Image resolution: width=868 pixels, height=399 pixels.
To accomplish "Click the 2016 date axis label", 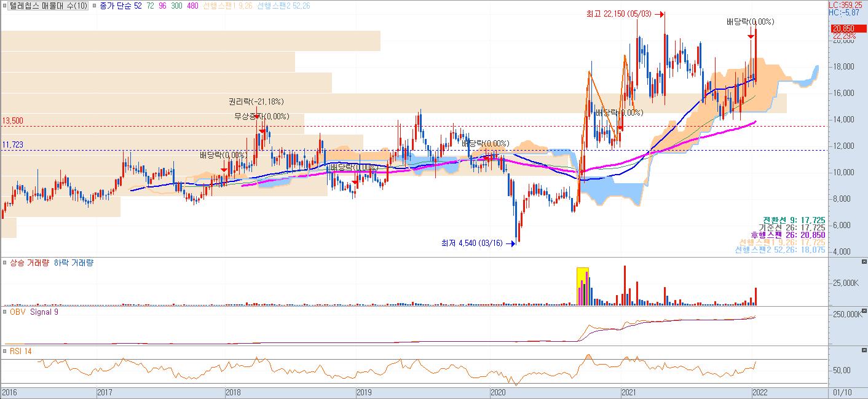I will (10, 392).
